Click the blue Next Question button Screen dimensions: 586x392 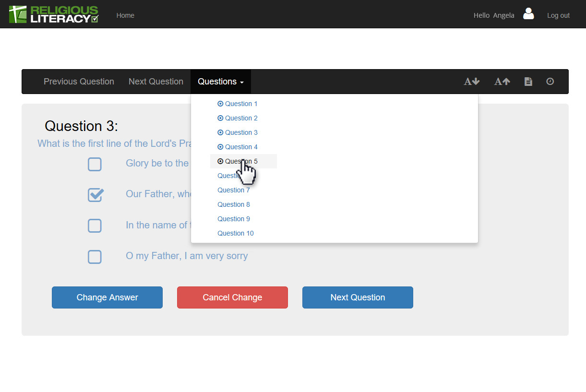click(358, 297)
